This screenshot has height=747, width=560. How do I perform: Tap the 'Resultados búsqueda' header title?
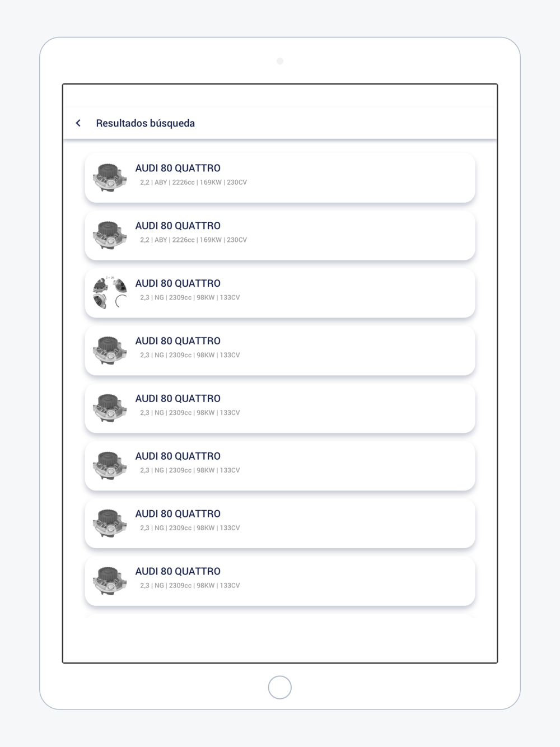click(x=146, y=123)
